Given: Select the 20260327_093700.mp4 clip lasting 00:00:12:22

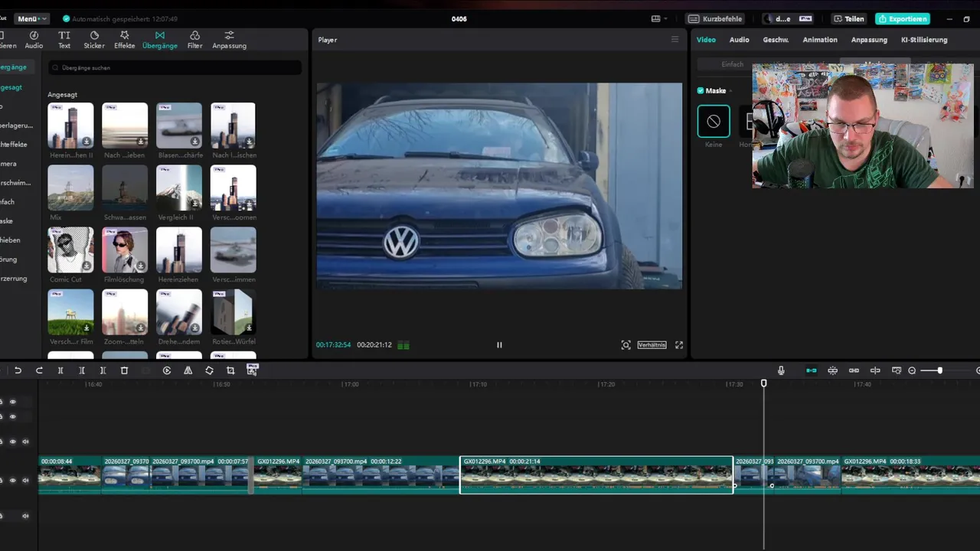Looking at the screenshot, I should pos(381,475).
